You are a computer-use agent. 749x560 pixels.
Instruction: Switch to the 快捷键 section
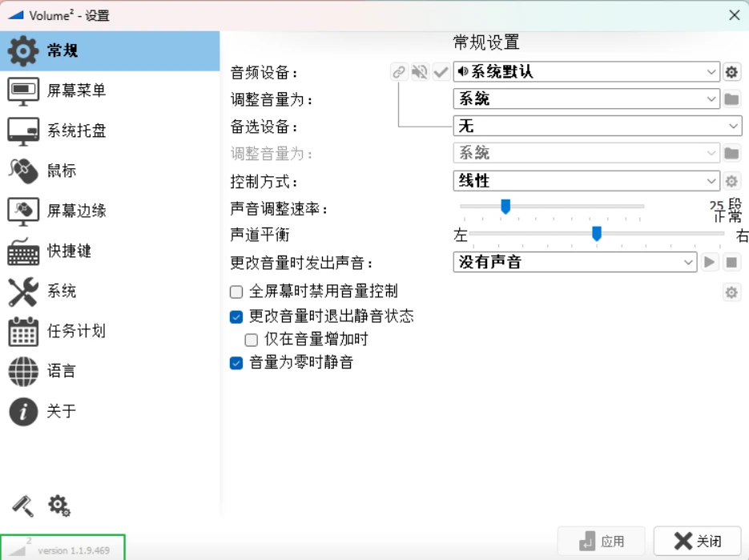click(69, 251)
